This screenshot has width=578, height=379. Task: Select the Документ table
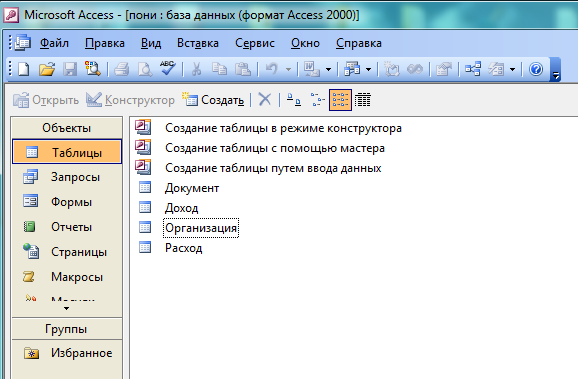(x=192, y=188)
